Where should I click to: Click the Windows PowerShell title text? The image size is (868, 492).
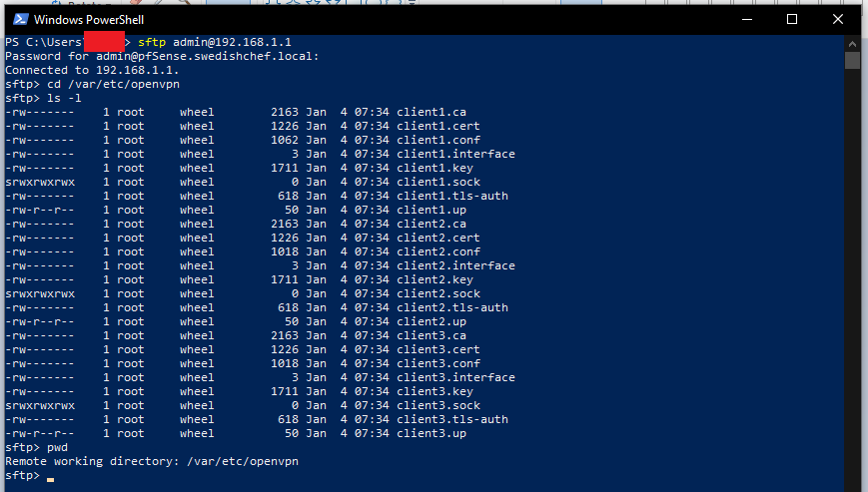pos(89,20)
